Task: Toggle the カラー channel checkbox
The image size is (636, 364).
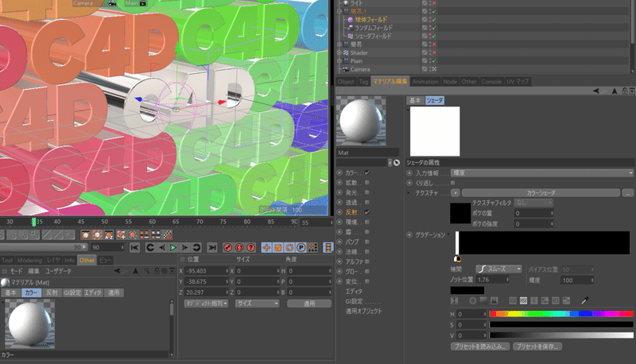Action: 367,172
